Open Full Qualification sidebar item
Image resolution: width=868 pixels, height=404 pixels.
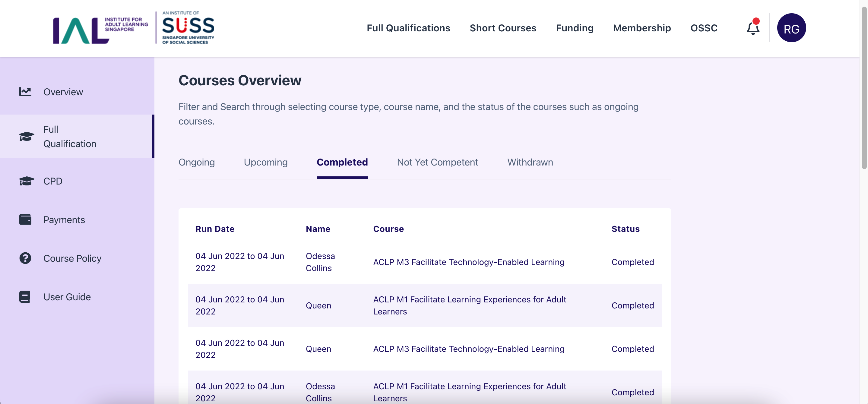[77, 137]
